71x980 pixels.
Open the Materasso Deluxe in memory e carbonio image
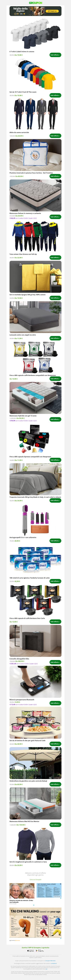[35, 195]
